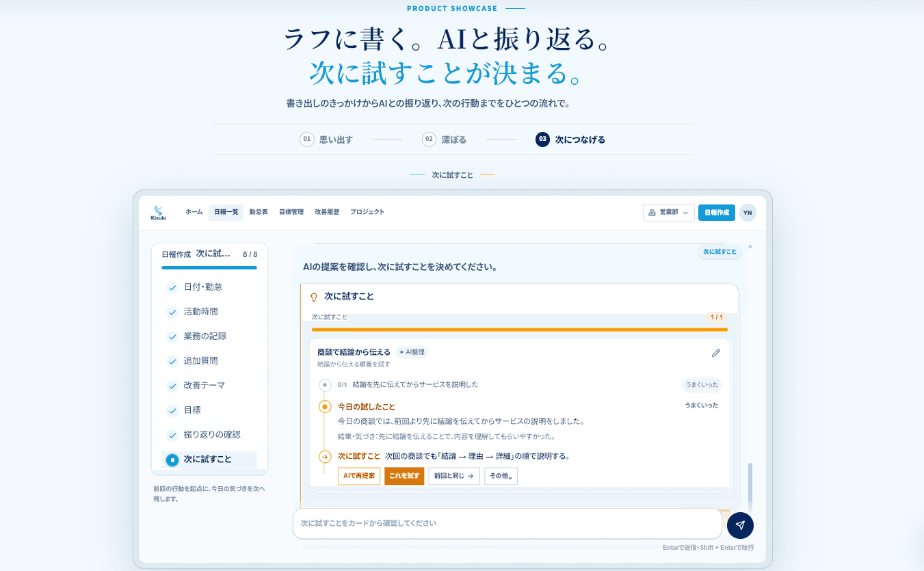Open the プロジェクト nav item
924x571 pixels.
pyautogui.click(x=367, y=212)
